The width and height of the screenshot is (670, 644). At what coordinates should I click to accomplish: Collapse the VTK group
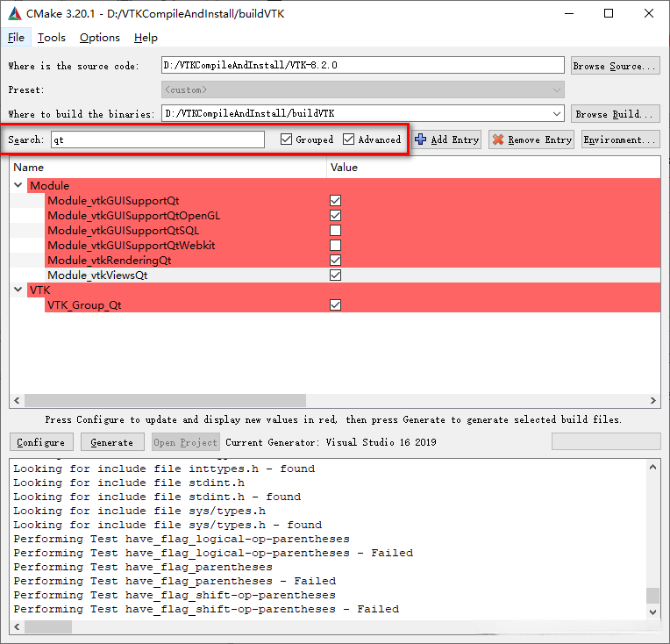pyautogui.click(x=18, y=290)
